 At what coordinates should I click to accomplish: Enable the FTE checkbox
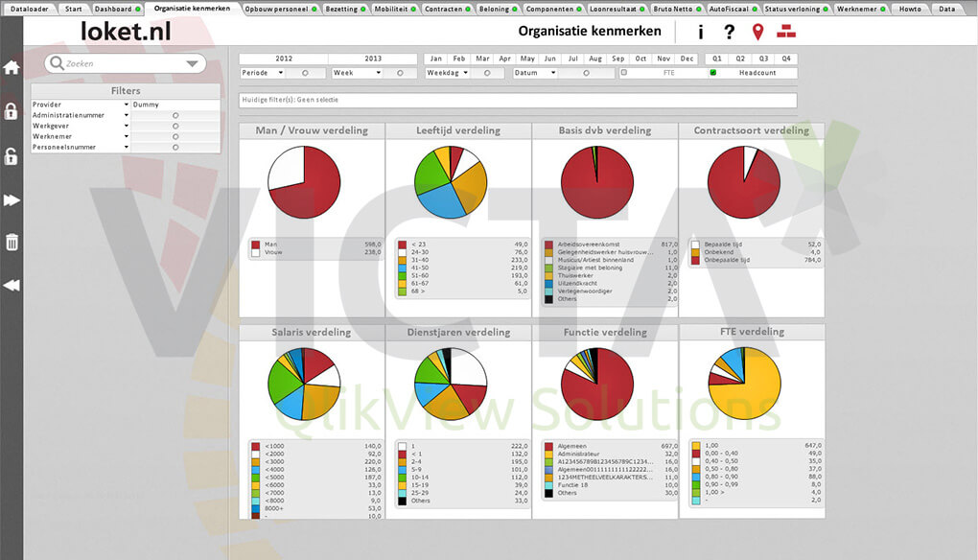point(624,72)
